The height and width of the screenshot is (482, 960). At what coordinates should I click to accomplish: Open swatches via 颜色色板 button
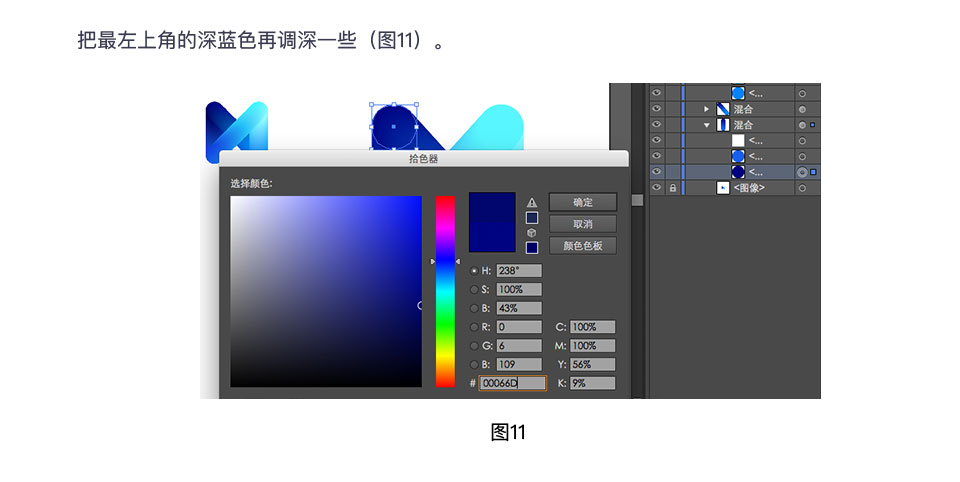pos(583,246)
